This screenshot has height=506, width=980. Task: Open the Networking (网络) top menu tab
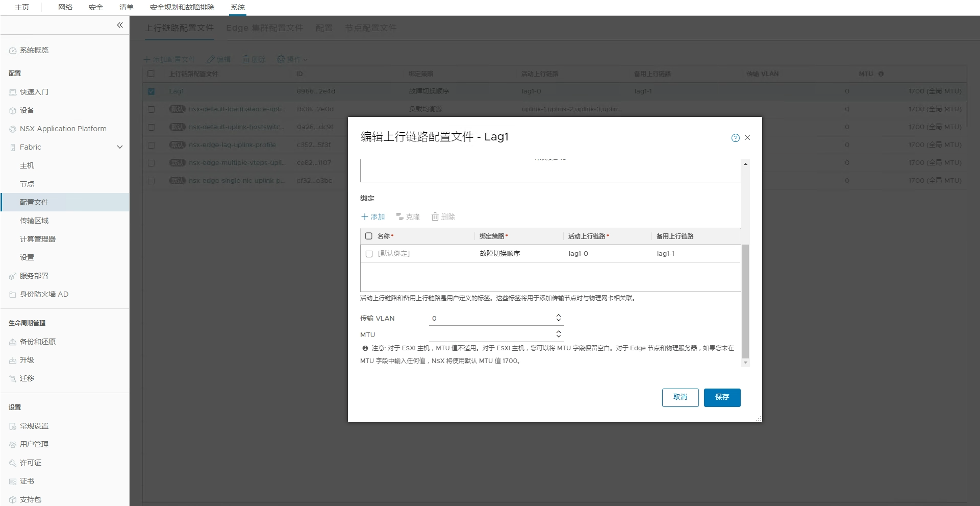[65, 7]
